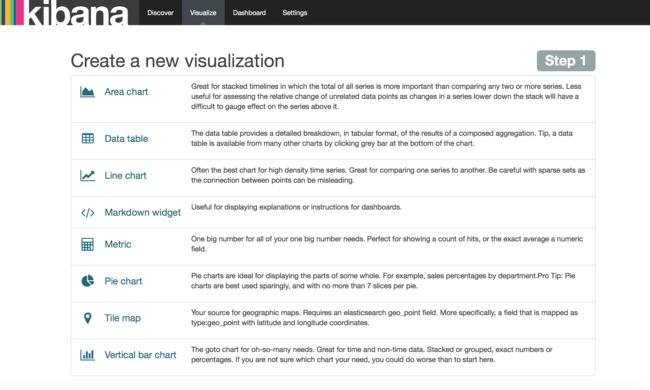The image size is (650, 390).
Task: Click the Markdown widget code icon
Action: pos(87,213)
